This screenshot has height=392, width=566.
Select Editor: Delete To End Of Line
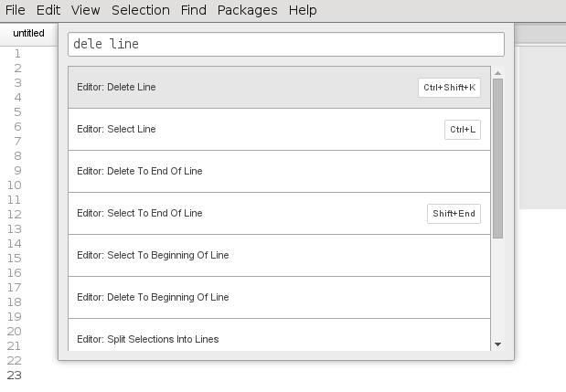pyautogui.click(x=279, y=172)
